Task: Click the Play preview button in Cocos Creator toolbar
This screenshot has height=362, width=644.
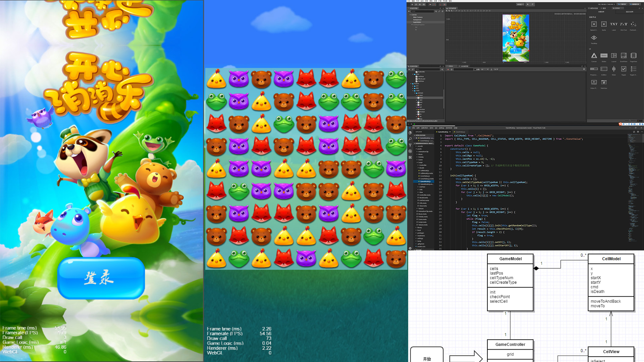Action: 528,4
